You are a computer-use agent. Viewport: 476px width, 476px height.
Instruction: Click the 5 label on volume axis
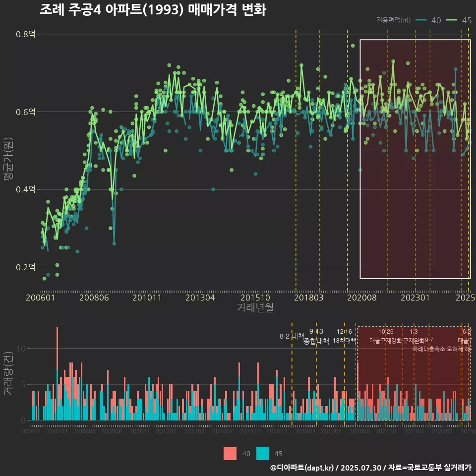(x=23, y=384)
